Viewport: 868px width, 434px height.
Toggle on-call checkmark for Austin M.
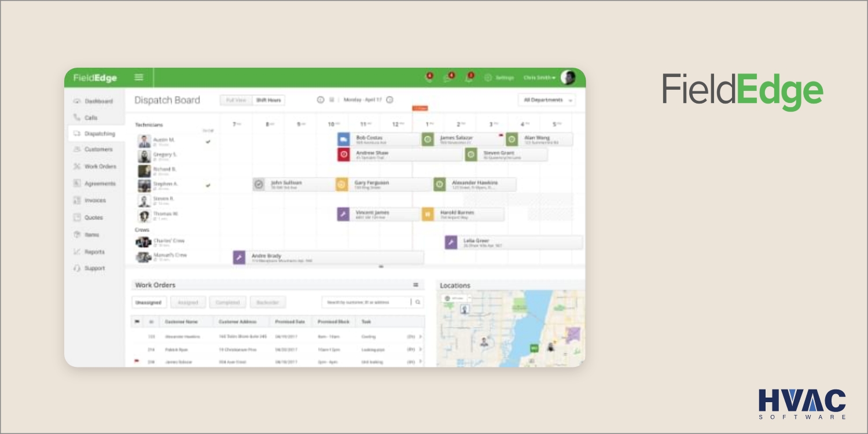pos(208,141)
